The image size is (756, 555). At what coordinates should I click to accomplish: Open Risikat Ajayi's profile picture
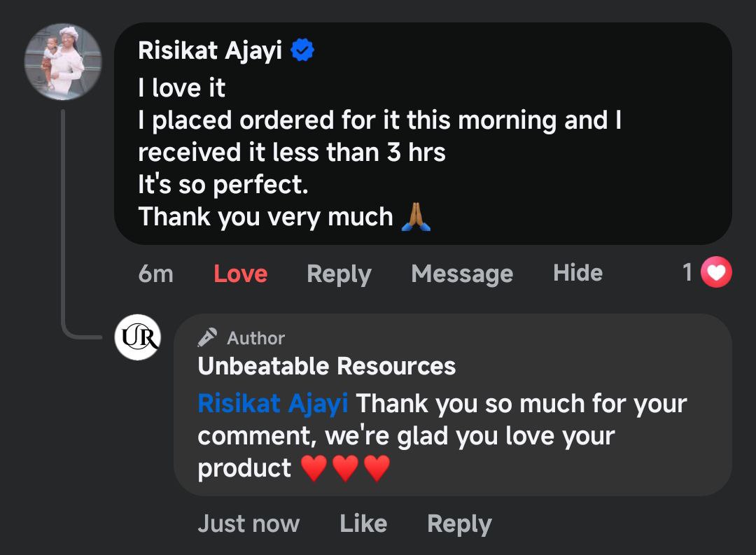(64, 62)
